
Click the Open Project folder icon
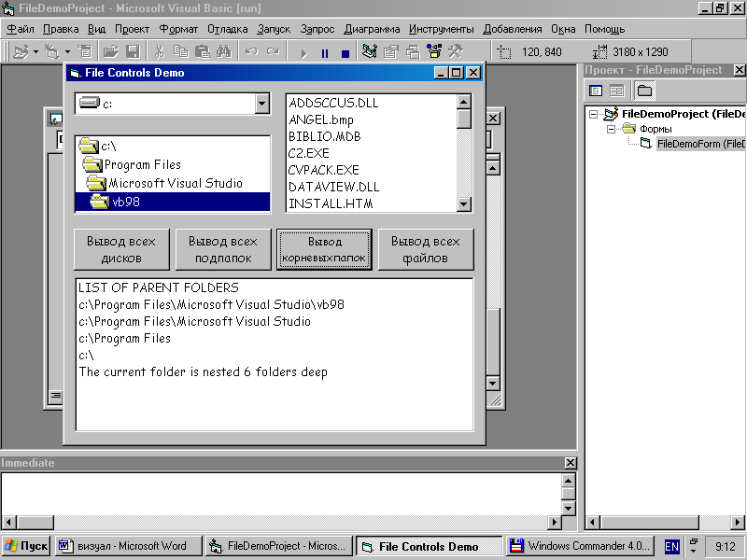[111, 51]
